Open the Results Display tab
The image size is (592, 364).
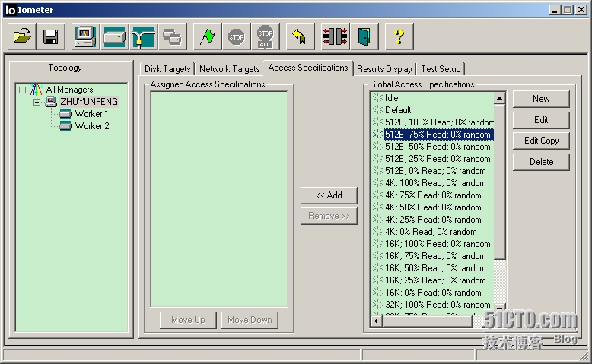384,69
